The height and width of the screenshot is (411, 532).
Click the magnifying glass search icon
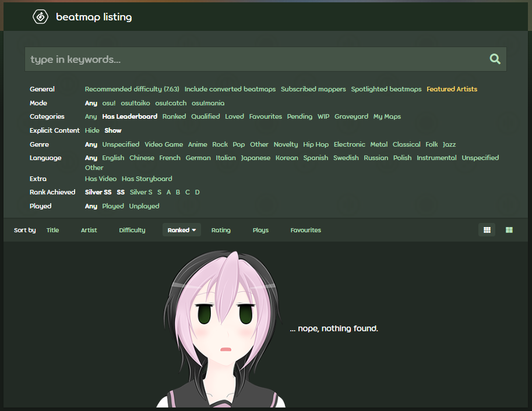pos(495,59)
